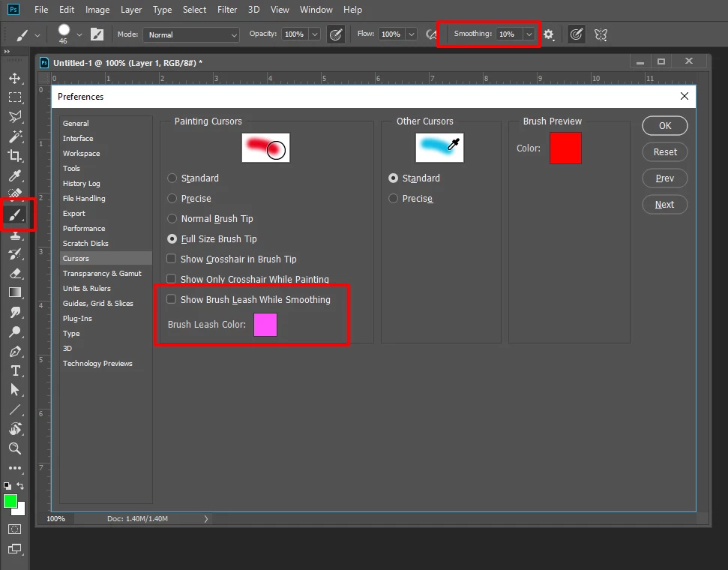Viewport: 728px width, 570px height.
Task: Expand the collapsed toolbar double-arrow
Action: [7, 52]
